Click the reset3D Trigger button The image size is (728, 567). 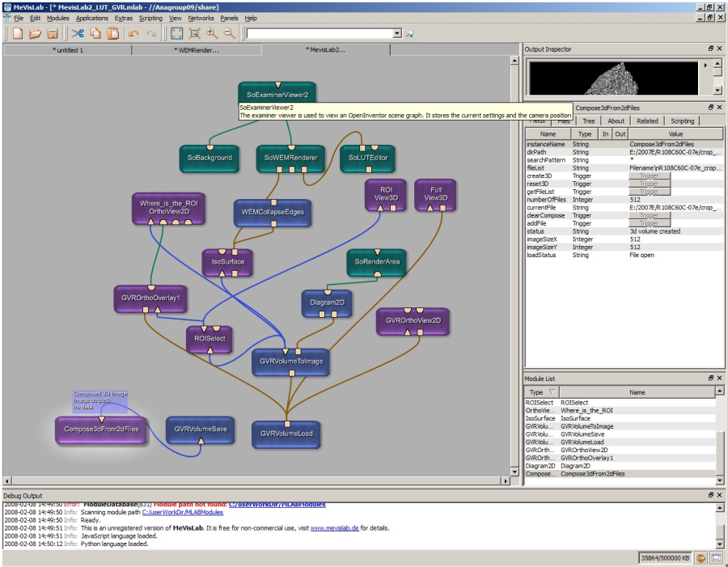[x=649, y=184]
